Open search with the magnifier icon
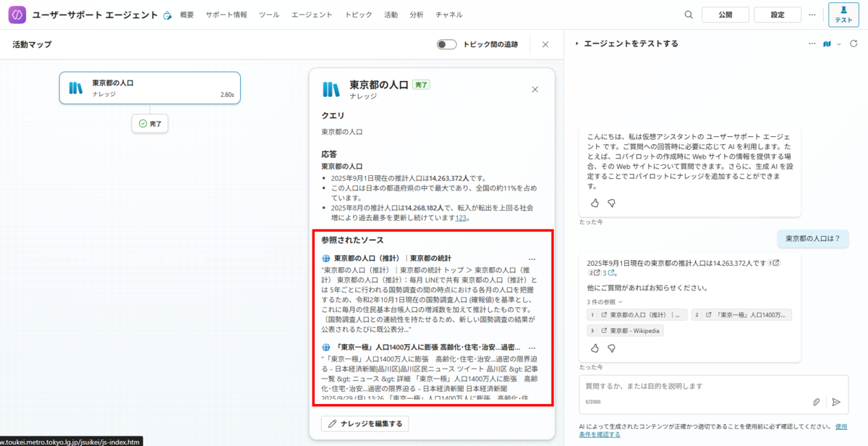The width and height of the screenshot is (868, 446). coord(689,14)
